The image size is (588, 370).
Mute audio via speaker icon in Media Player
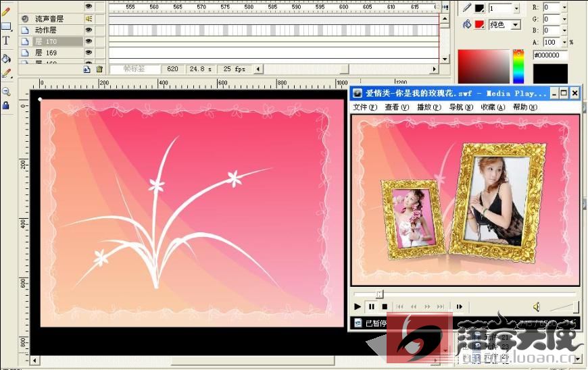[x=537, y=307]
